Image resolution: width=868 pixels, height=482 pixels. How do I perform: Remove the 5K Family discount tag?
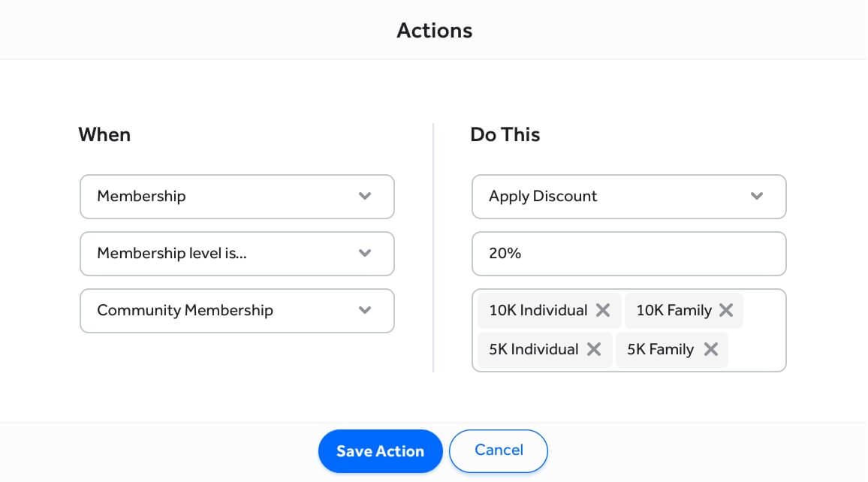click(711, 349)
